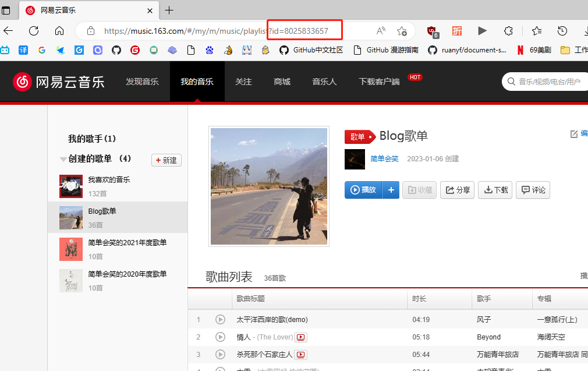Viewport: 588px width, 371px height.
Task: Click the site lock icon in address bar
Action: pyautogui.click(x=91, y=31)
